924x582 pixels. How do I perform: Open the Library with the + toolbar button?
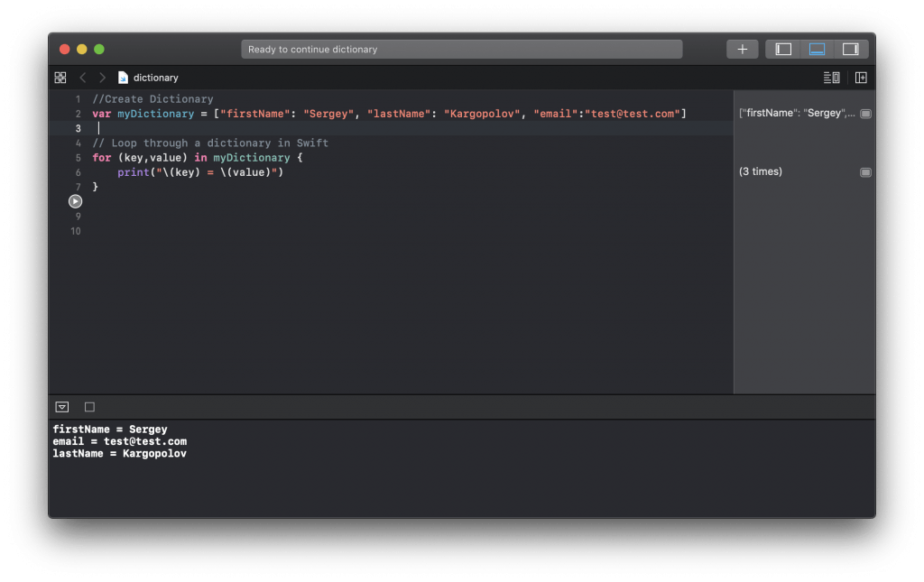pos(742,49)
